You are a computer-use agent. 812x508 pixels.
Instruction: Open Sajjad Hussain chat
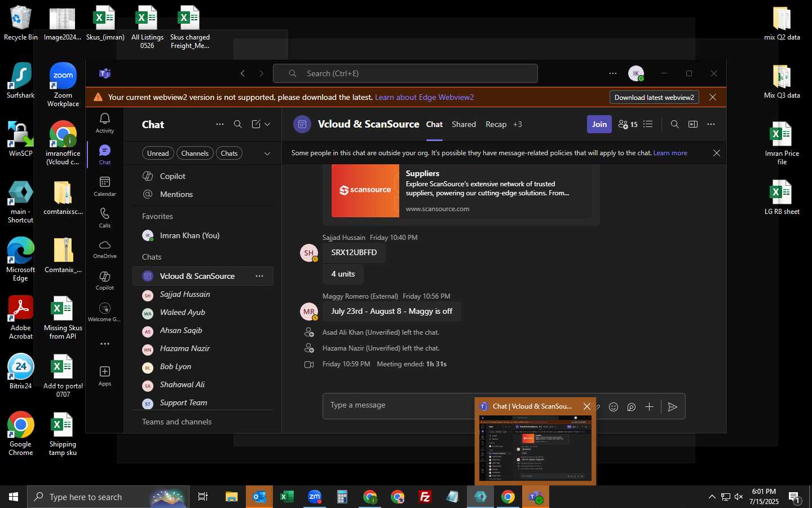[203, 294]
